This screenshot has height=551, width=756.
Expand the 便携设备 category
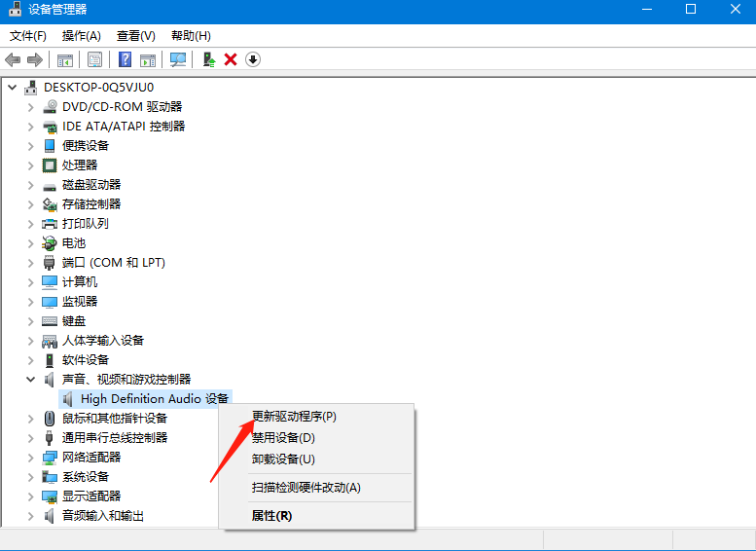[x=31, y=146]
